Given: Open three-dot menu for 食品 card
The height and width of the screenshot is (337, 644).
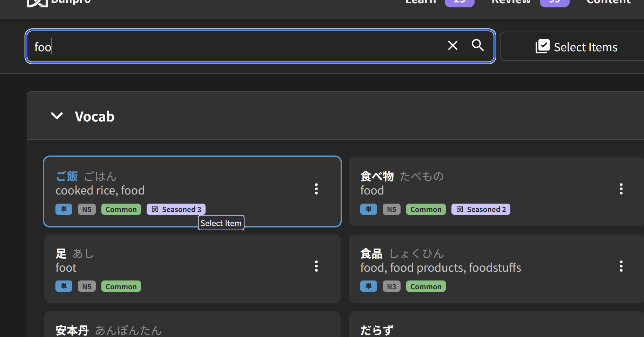Looking at the screenshot, I should (x=621, y=266).
